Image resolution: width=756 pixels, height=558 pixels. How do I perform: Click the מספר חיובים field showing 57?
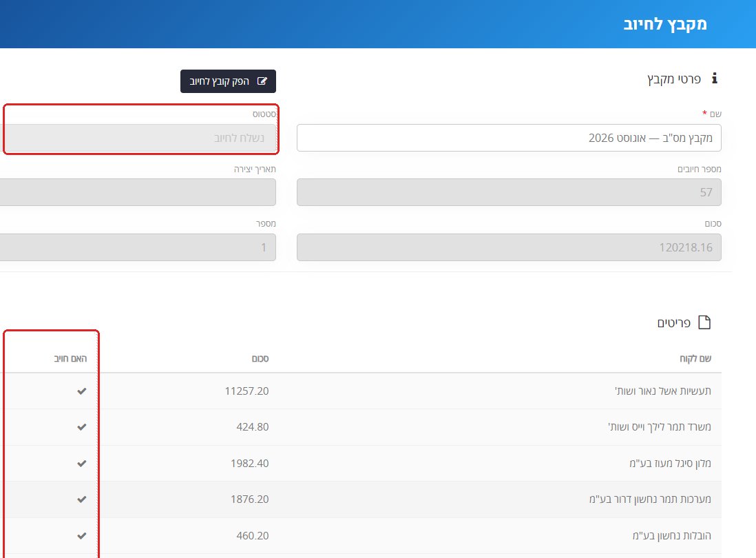tap(509, 192)
